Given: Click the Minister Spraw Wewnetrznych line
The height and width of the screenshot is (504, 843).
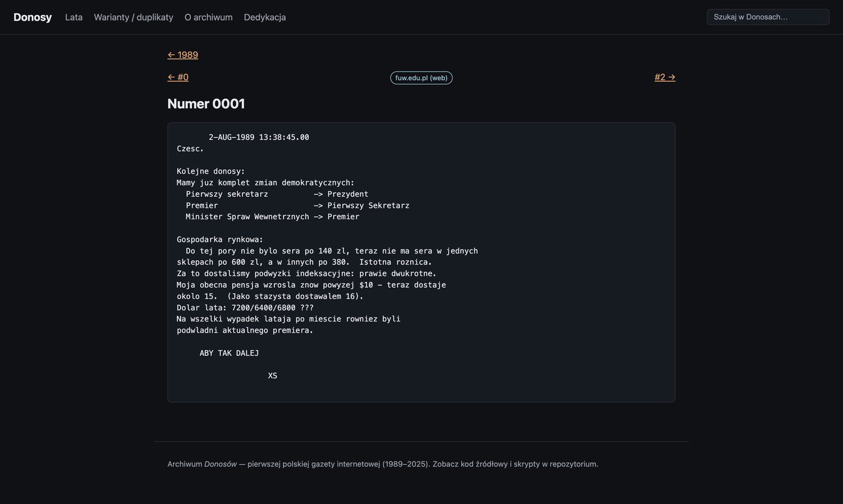Looking at the screenshot, I should point(272,217).
